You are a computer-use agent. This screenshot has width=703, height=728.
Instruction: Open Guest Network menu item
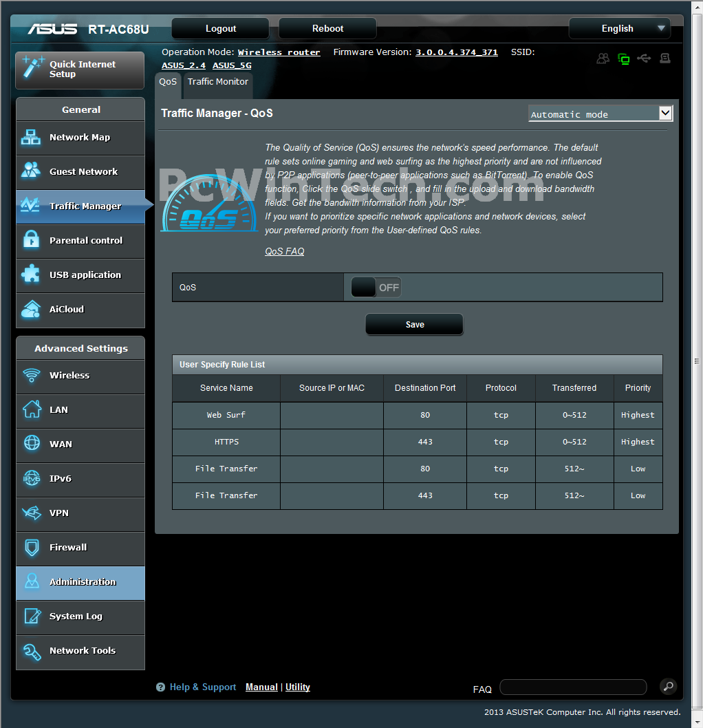[80, 172]
